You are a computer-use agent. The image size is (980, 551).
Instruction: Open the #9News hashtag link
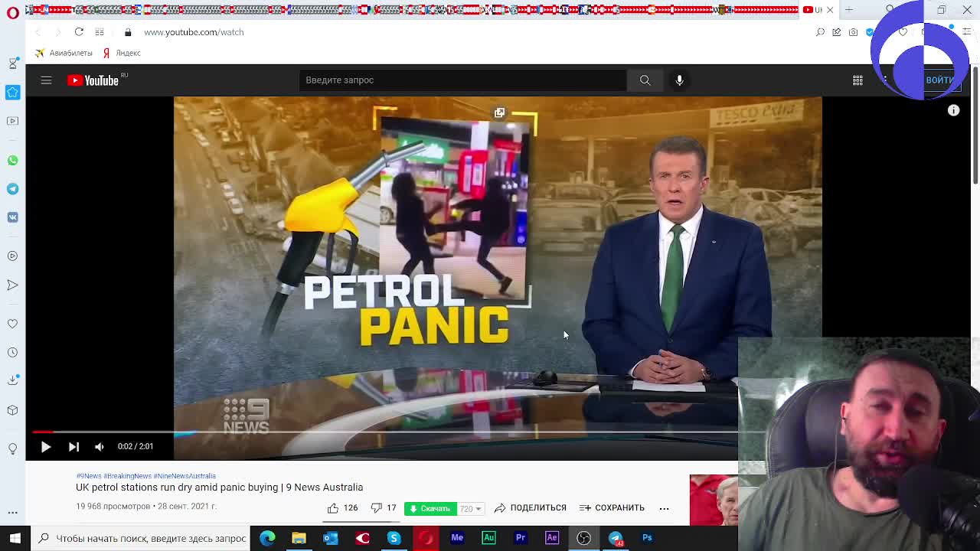pos(89,476)
